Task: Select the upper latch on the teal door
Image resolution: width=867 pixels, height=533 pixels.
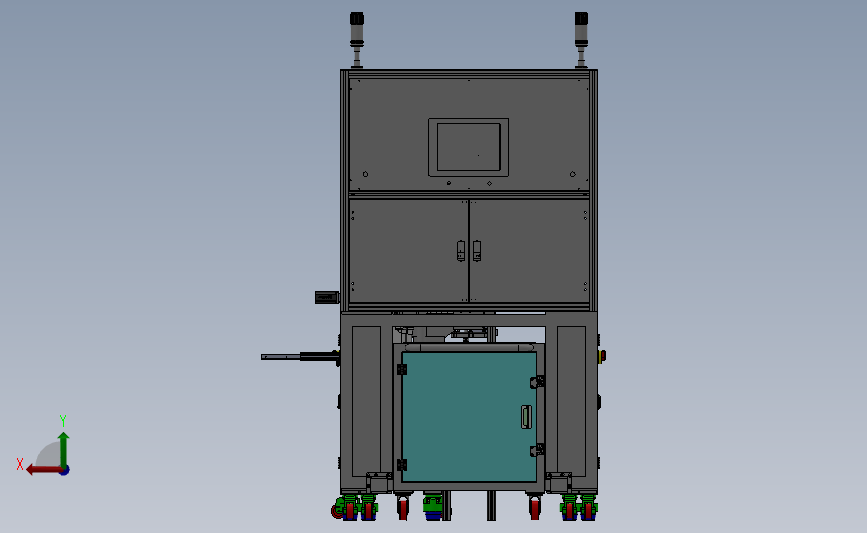Action: (537, 382)
